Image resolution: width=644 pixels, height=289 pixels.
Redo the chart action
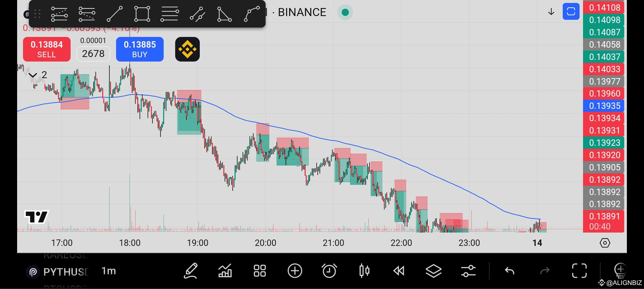click(x=545, y=271)
